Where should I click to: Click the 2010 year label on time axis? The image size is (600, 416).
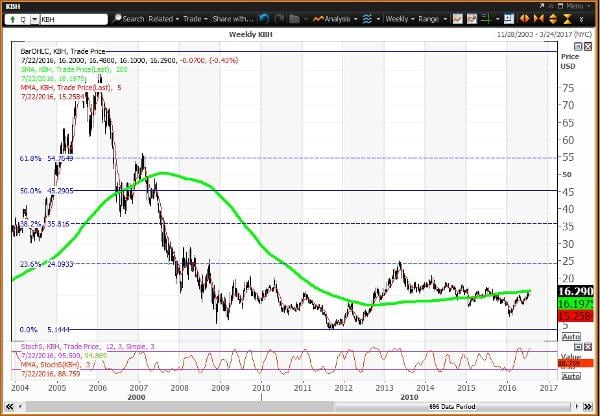(x=261, y=388)
